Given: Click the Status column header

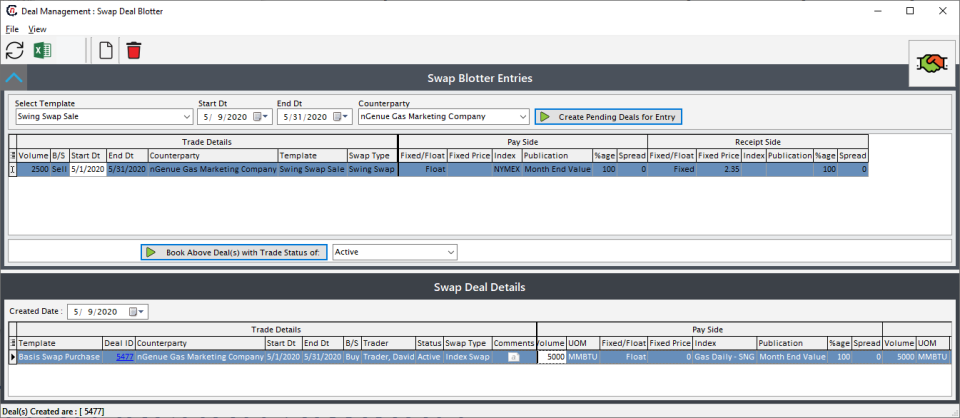Looking at the screenshot, I should [x=429, y=343].
